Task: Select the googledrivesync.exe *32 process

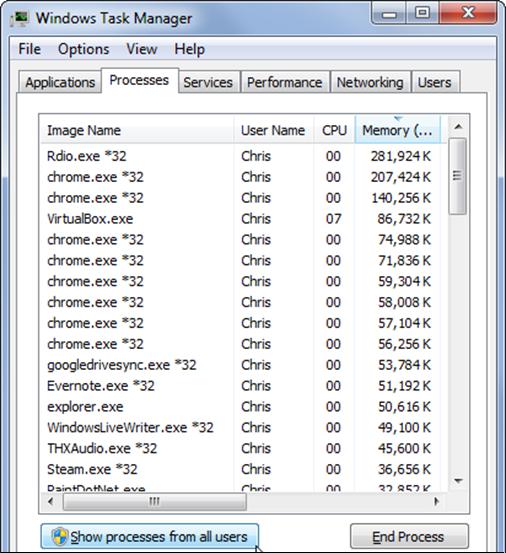Action: [240, 365]
